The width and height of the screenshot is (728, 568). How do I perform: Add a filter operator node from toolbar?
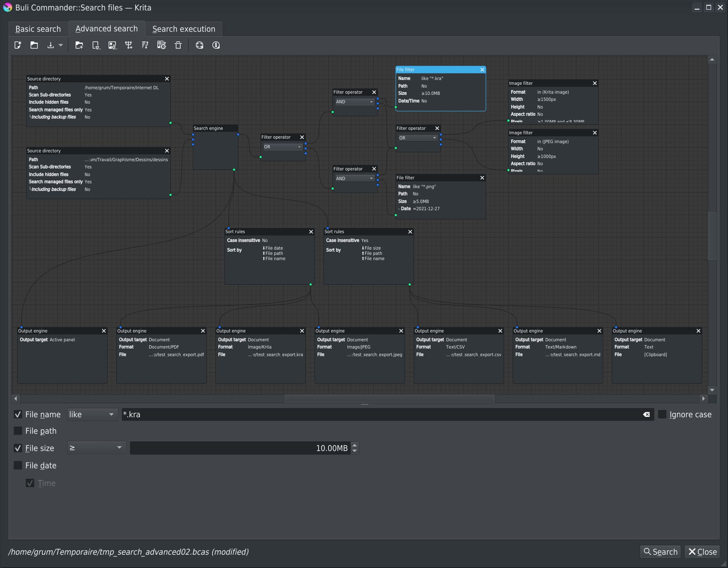pyautogui.click(x=129, y=45)
